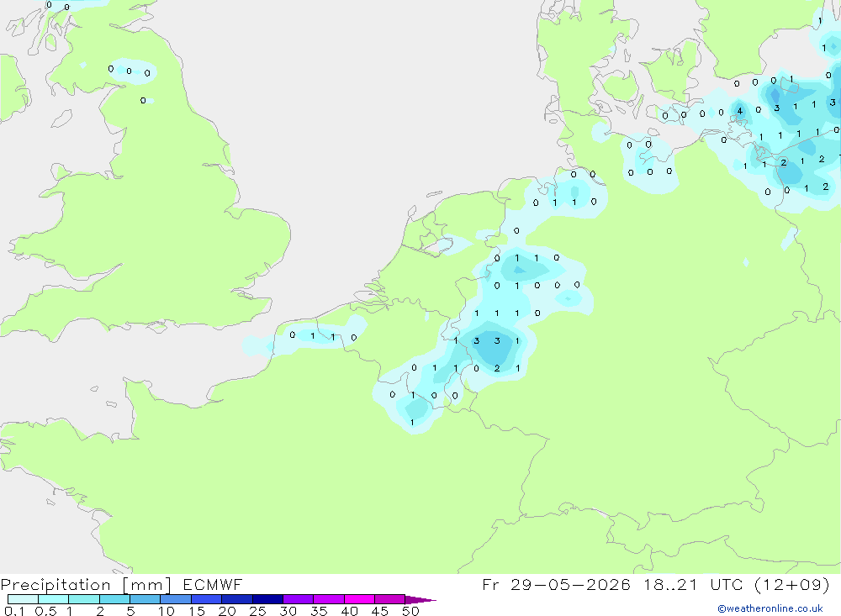Click the 40–45 mm magenta legend box

[x=359, y=599]
